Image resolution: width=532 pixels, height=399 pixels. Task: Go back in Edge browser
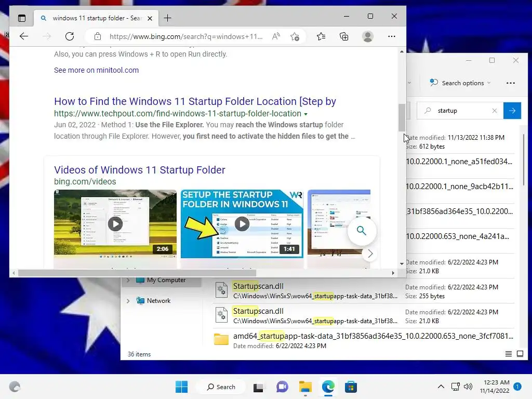pyautogui.click(x=24, y=36)
